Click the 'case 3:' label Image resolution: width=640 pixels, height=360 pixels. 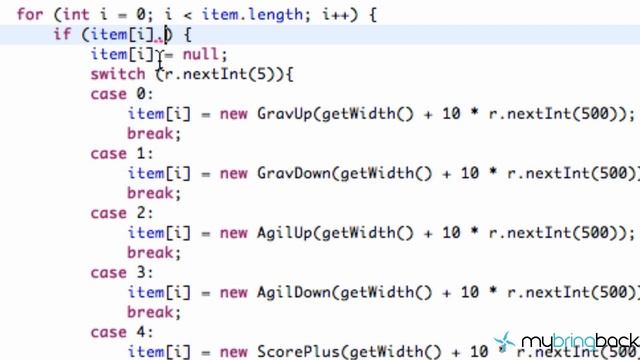(x=122, y=273)
